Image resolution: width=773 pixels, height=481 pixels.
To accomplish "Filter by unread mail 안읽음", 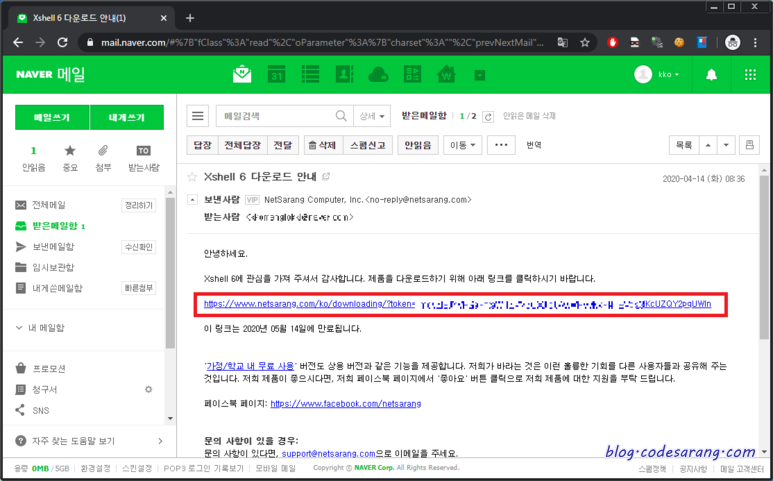I will tap(34, 159).
